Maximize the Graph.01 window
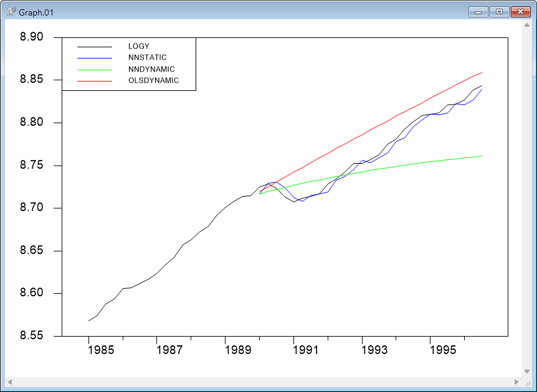 pyautogui.click(x=499, y=11)
